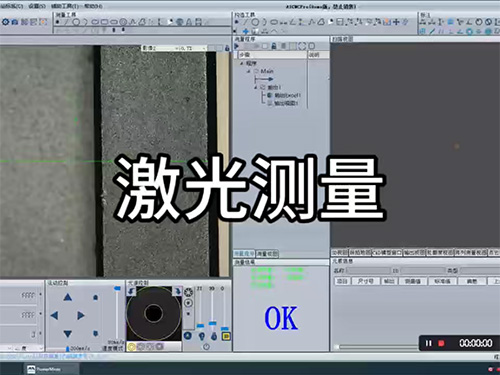Select the circle tool in 构造工具 toolbar
This screenshot has width=500, height=375.
pyautogui.click(x=255, y=22)
